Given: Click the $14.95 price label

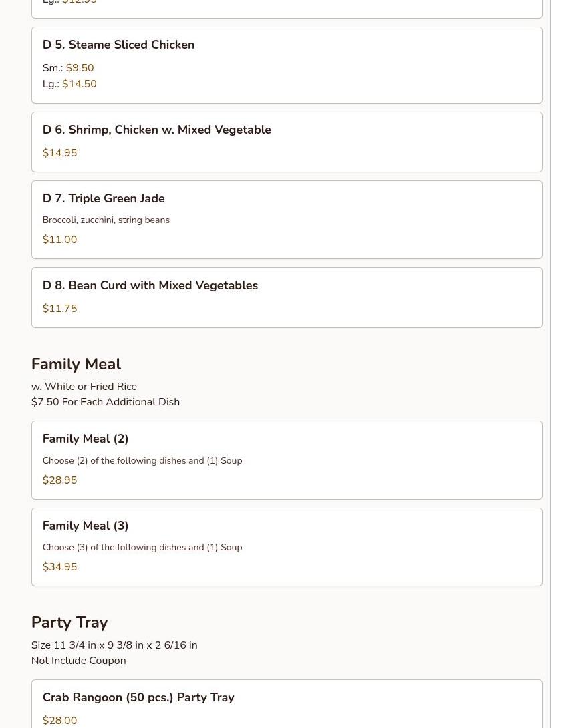Looking at the screenshot, I should point(59,153).
